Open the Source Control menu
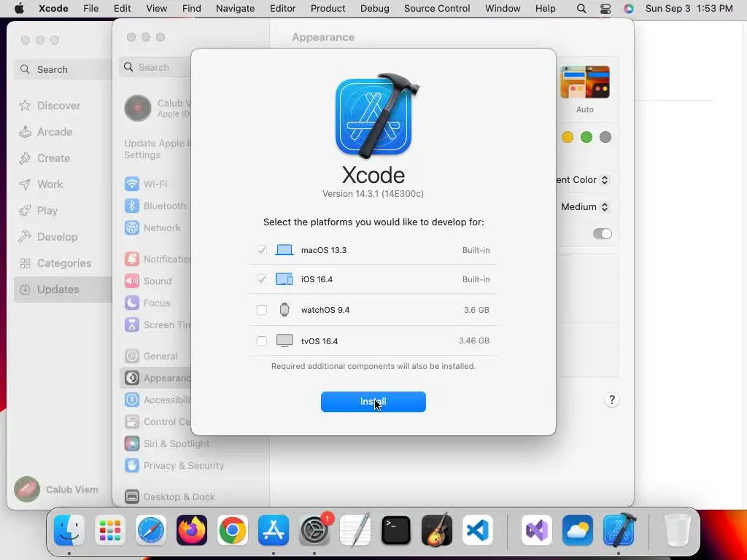The image size is (747, 560). point(437,8)
